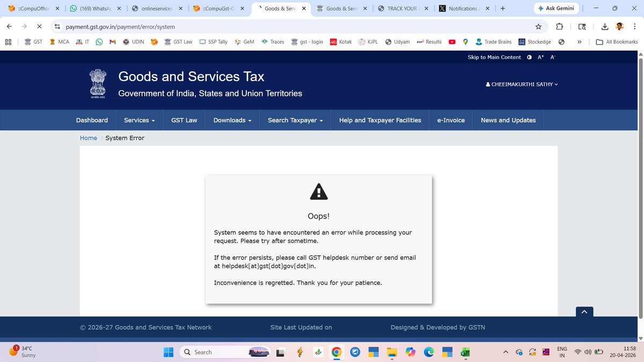Open the Windows Start menu
Screen dimensions: 644x362
pyautogui.click(x=169, y=352)
